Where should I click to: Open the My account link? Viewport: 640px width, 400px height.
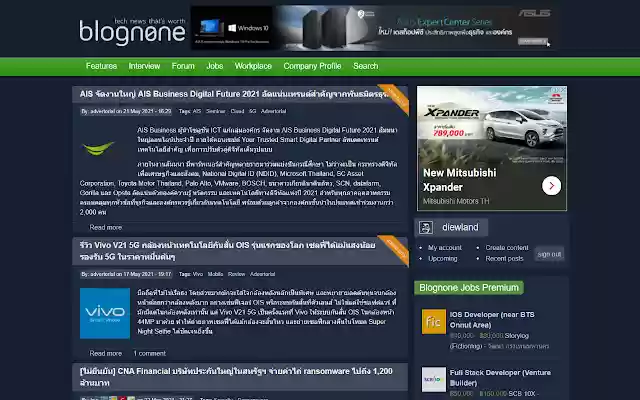(445, 248)
